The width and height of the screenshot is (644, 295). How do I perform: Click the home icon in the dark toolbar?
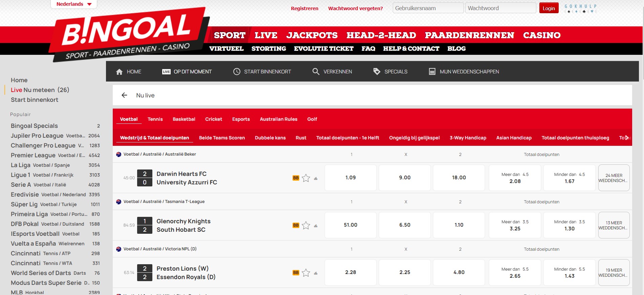119,72
